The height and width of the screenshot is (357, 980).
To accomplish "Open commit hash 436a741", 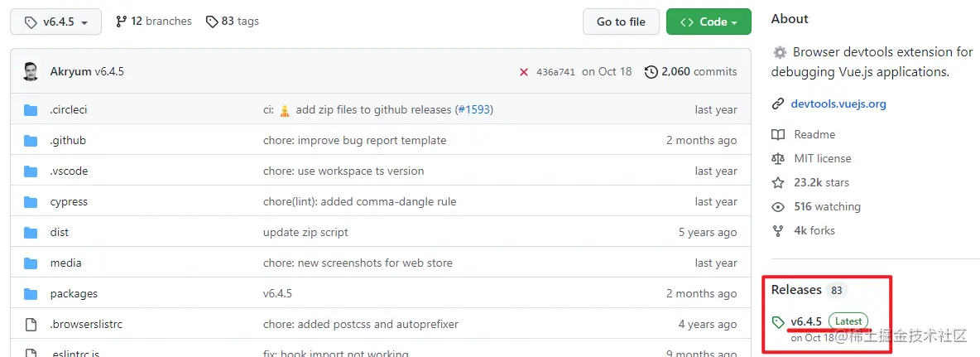I will 555,72.
